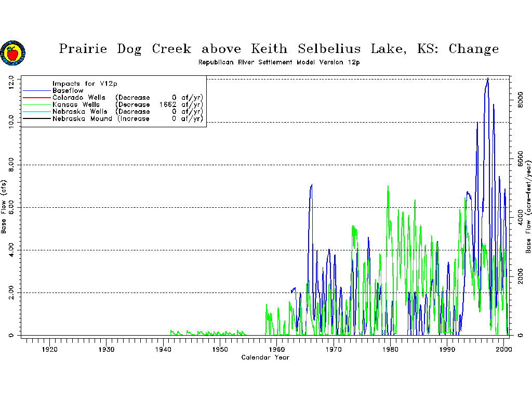Click the "Impacts for V12p" legend heading
Screen dimensions: 532x399
point(85,84)
